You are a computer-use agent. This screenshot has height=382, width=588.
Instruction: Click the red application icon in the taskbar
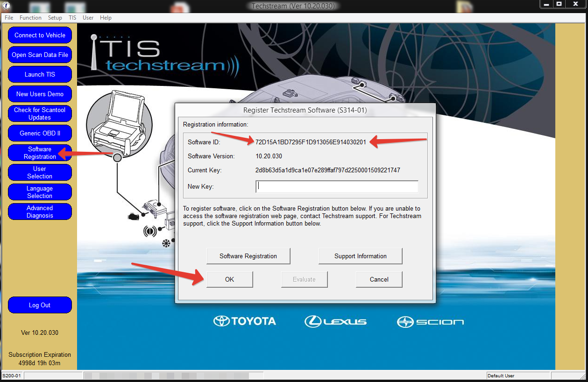180,6
